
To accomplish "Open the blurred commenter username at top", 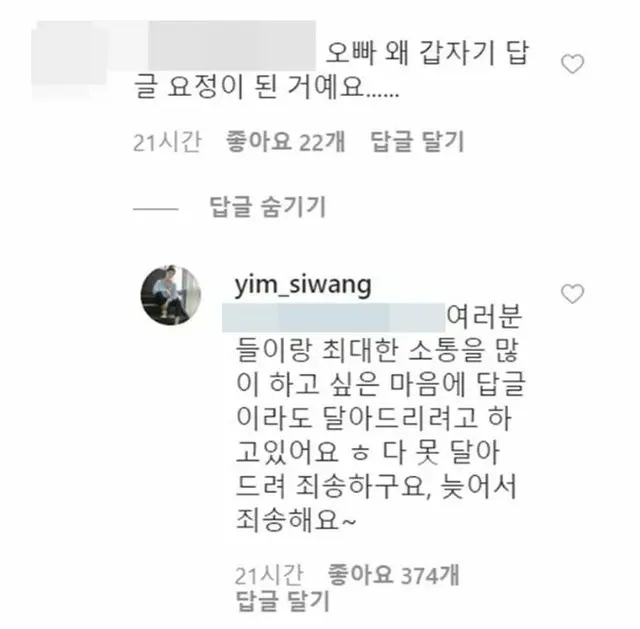I will pyautogui.click(x=232, y=46).
